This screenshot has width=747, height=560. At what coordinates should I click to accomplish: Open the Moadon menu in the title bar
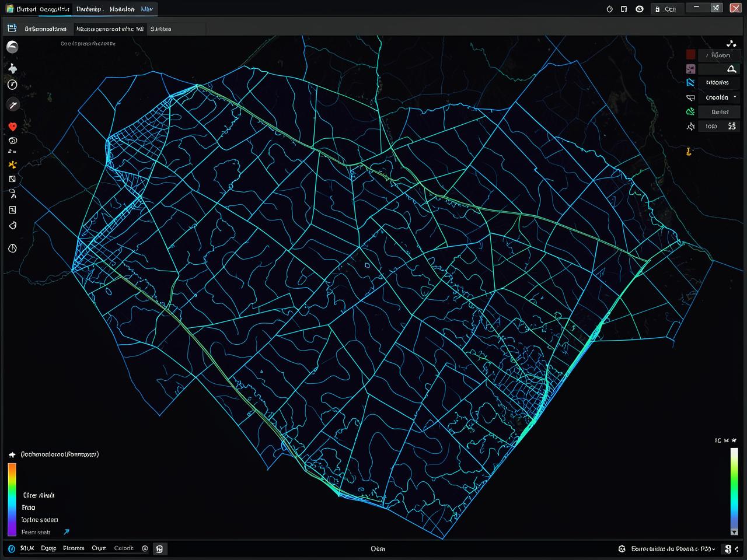(x=122, y=9)
